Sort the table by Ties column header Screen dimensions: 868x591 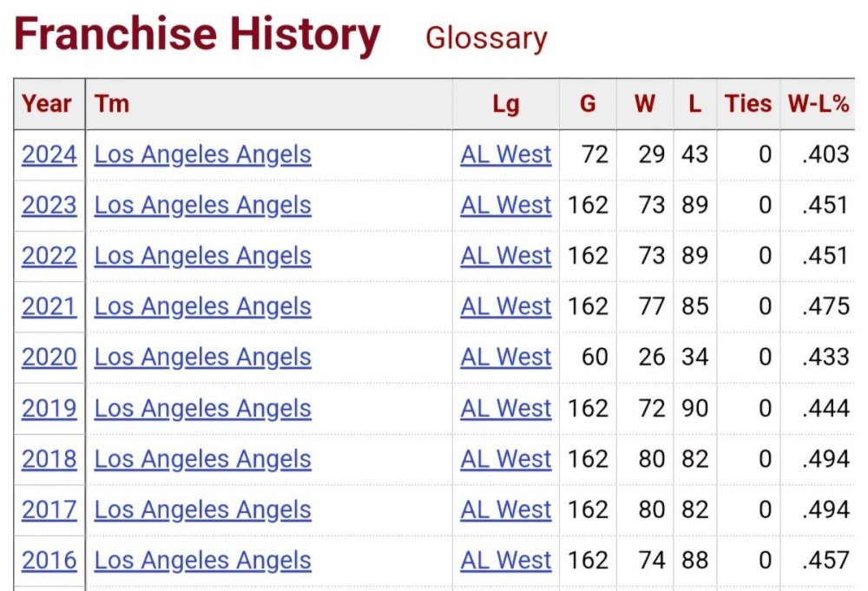point(748,104)
